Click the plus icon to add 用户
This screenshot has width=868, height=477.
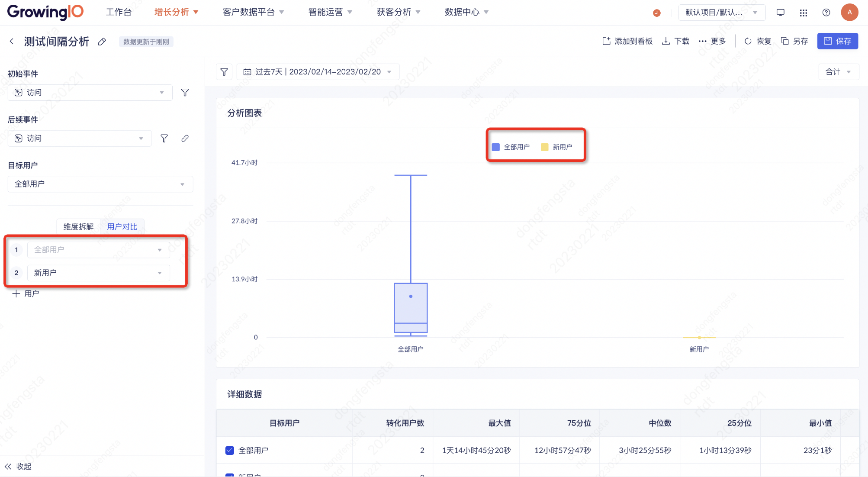pos(16,294)
